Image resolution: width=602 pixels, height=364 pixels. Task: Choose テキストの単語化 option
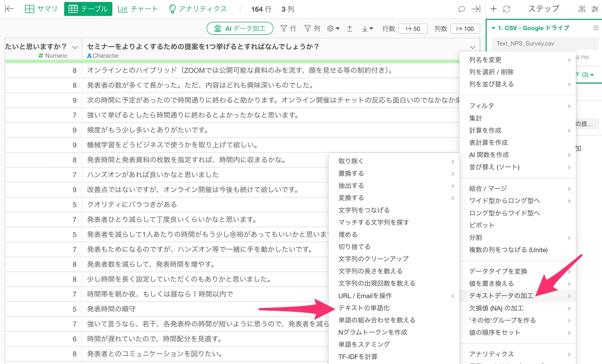[394, 308]
